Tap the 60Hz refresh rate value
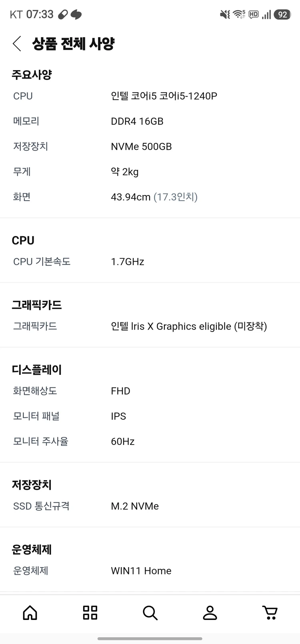The width and height of the screenshot is (300, 644). tap(123, 441)
